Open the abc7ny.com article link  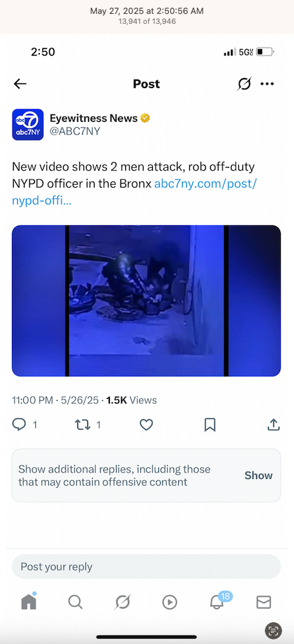pos(134,192)
